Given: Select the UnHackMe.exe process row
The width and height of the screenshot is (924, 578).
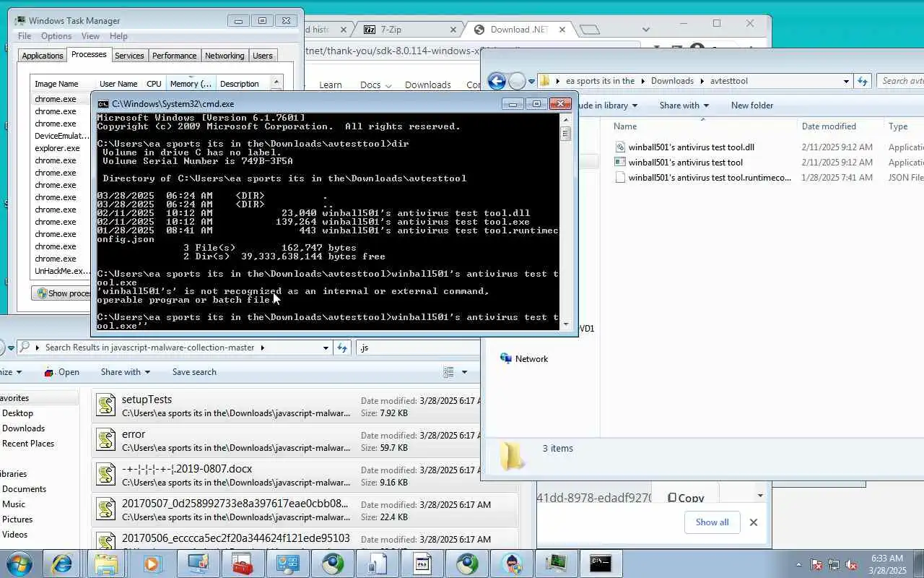Looking at the screenshot, I should coord(61,271).
